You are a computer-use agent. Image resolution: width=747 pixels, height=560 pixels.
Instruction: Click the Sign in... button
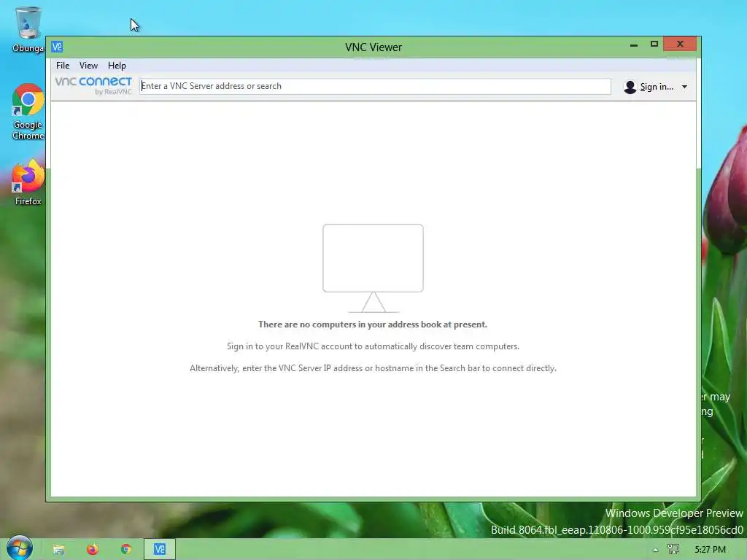pyautogui.click(x=656, y=87)
